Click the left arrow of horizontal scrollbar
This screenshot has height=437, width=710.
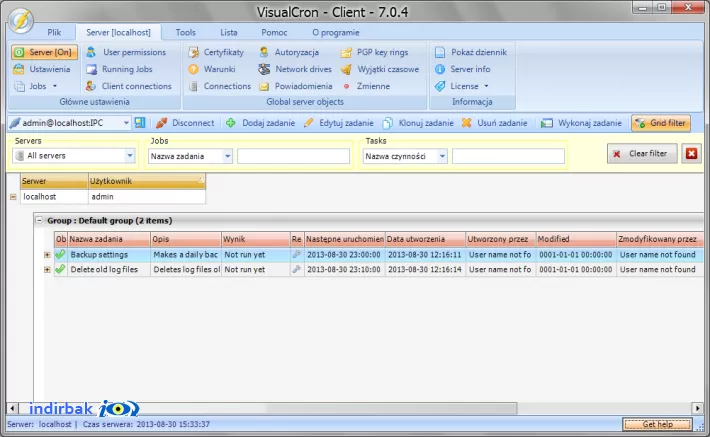pyautogui.click(x=13, y=408)
